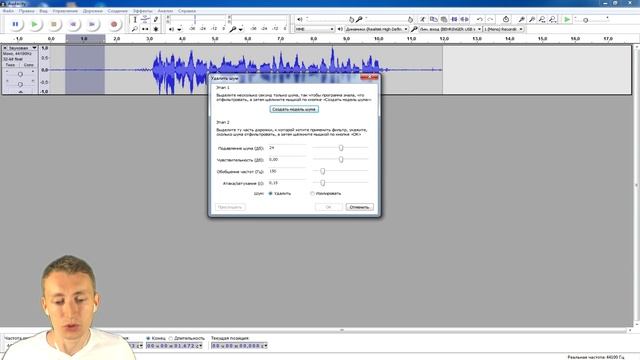Click the Отменить button in dialog
The height and width of the screenshot is (360, 640).
(359, 207)
